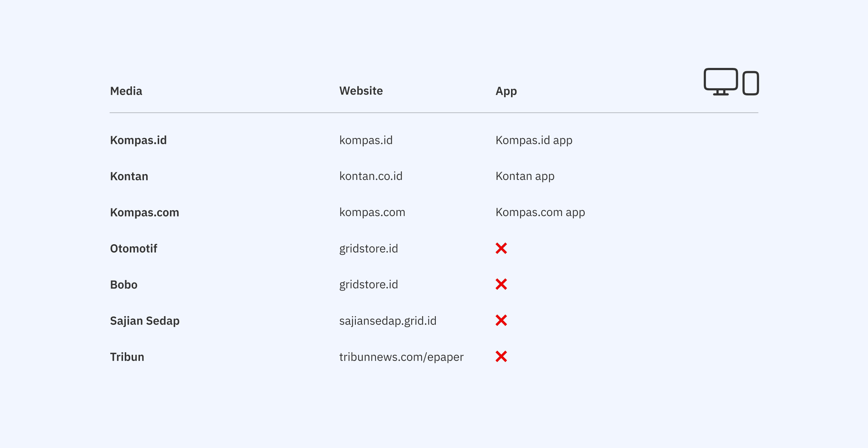Click the red X in Sajian Sedap row
The width and height of the screenshot is (868, 448).
click(x=501, y=320)
